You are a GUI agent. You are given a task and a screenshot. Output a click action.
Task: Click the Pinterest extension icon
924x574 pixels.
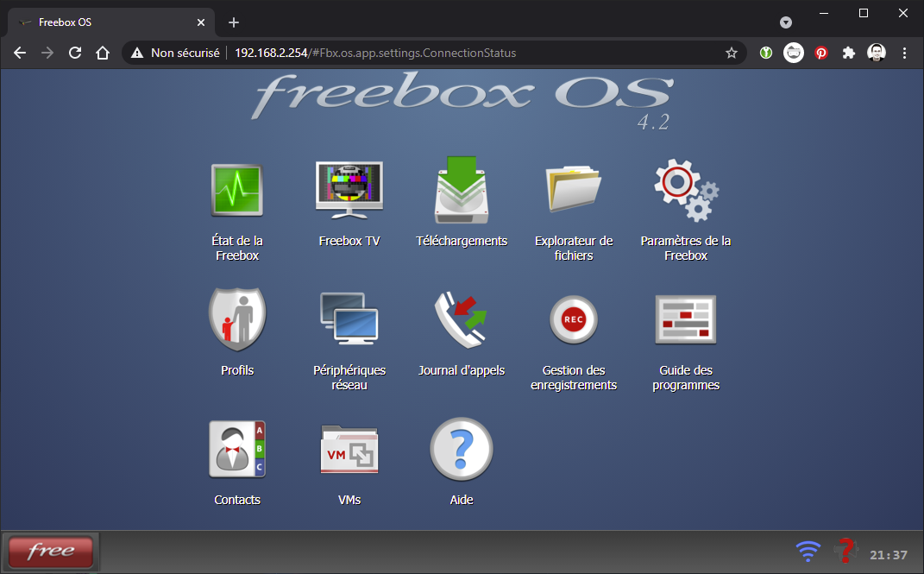click(820, 53)
